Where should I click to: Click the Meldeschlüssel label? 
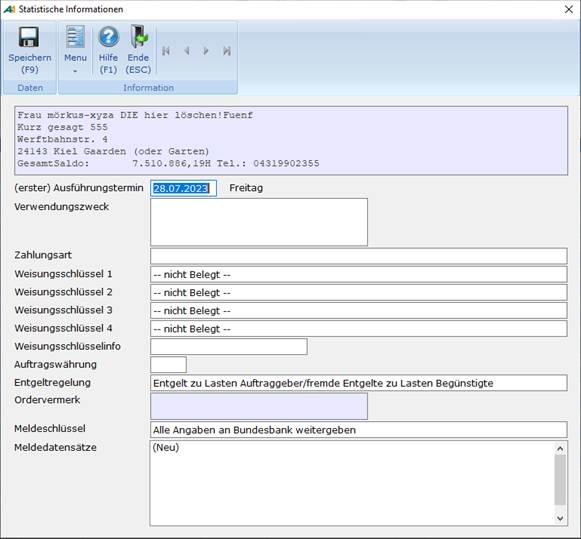click(50, 429)
